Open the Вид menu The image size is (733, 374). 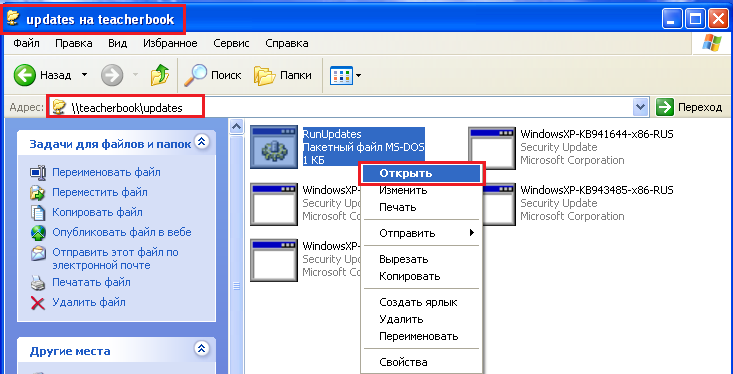coord(117,43)
